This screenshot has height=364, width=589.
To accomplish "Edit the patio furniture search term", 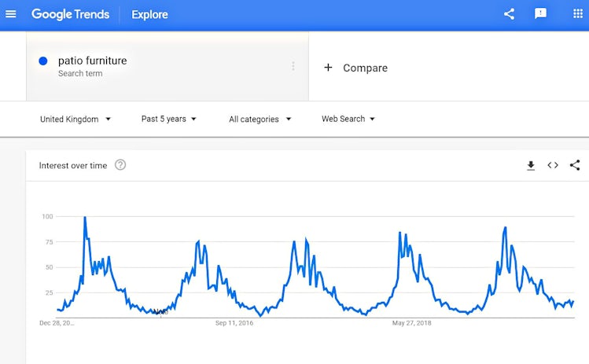I will 92,61.
